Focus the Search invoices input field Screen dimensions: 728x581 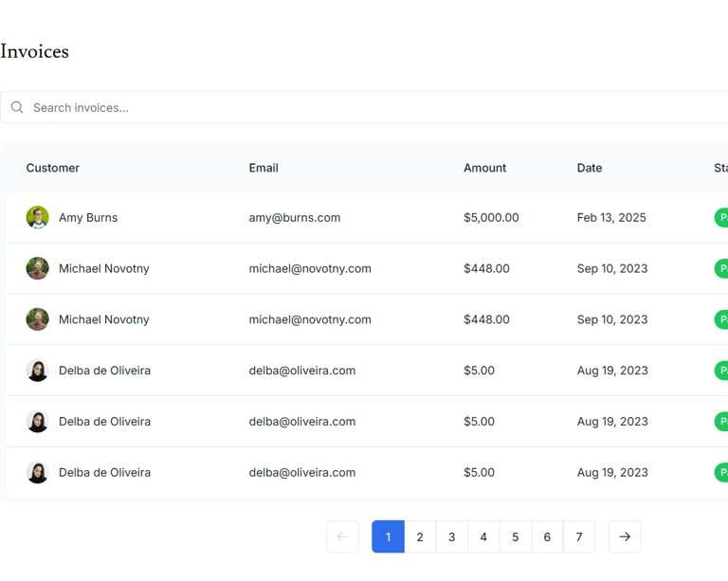point(364,107)
